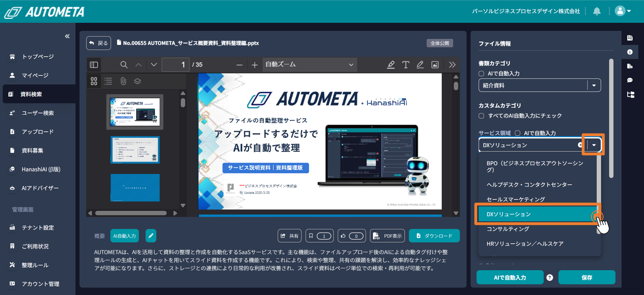Click the like button showing 0
Image resolution: width=644 pixels, height=295 pixels.
pos(352,236)
